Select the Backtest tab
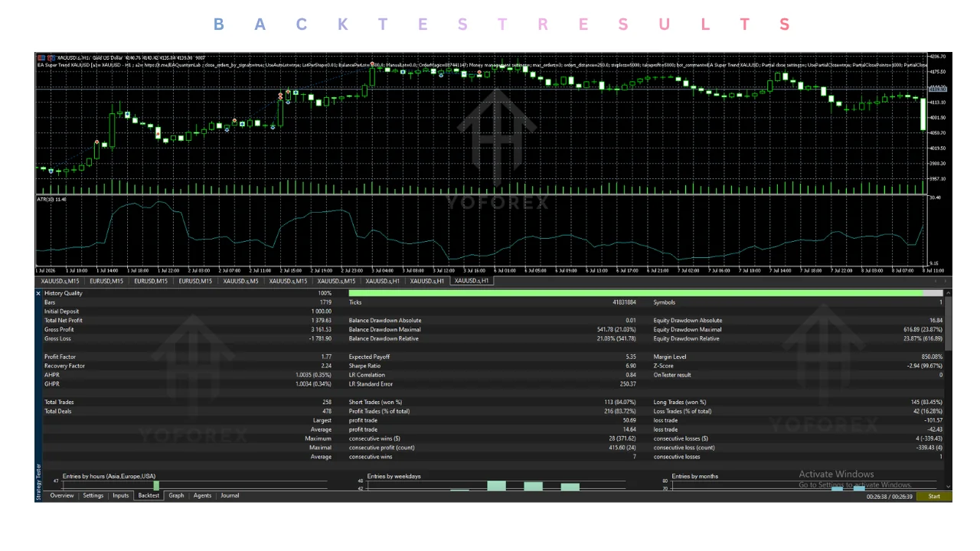The width and height of the screenshot is (980, 551). [149, 496]
